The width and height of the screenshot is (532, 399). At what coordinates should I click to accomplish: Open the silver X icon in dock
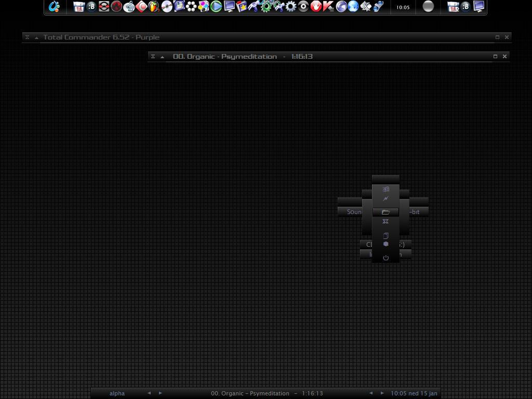point(366,6)
